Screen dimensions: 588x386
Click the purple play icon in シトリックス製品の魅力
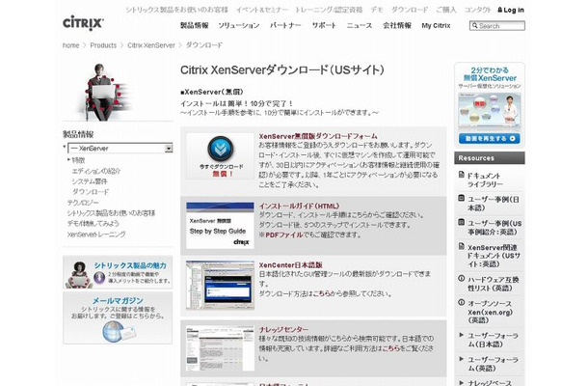coord(99,278)
